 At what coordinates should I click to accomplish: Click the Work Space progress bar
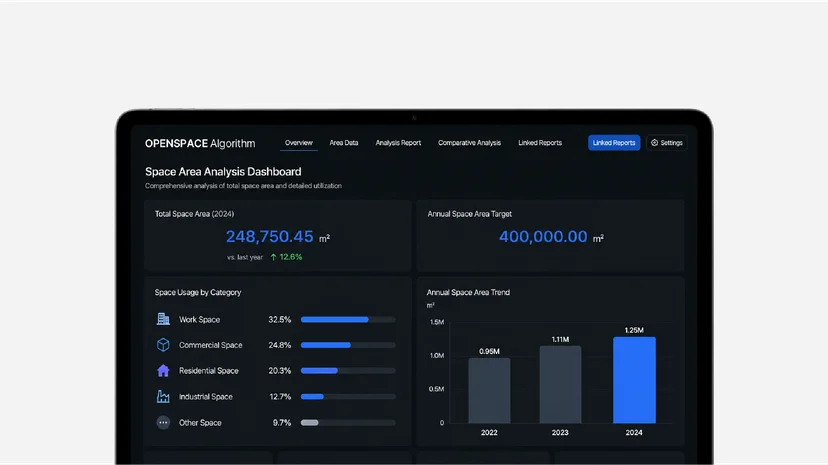[x=348, y=319]
